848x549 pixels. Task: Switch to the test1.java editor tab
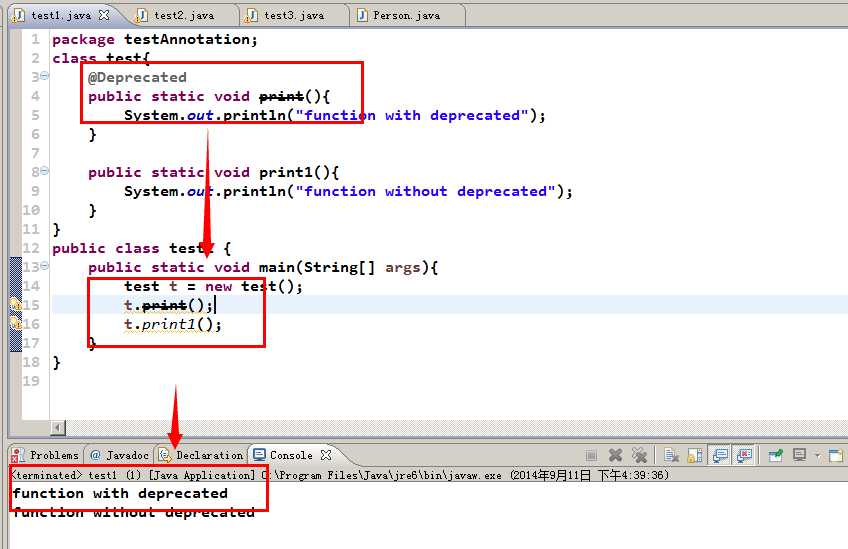[x=61, y=16]
